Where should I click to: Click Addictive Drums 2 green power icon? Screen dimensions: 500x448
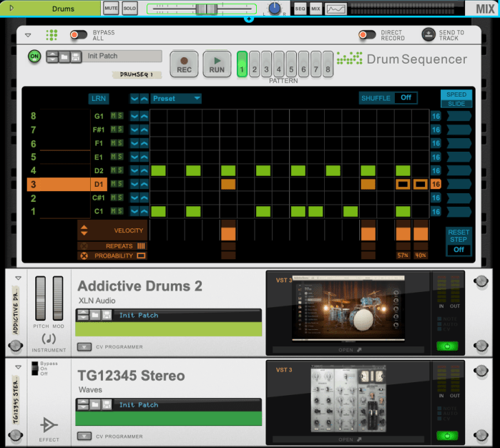pos(447,346)
